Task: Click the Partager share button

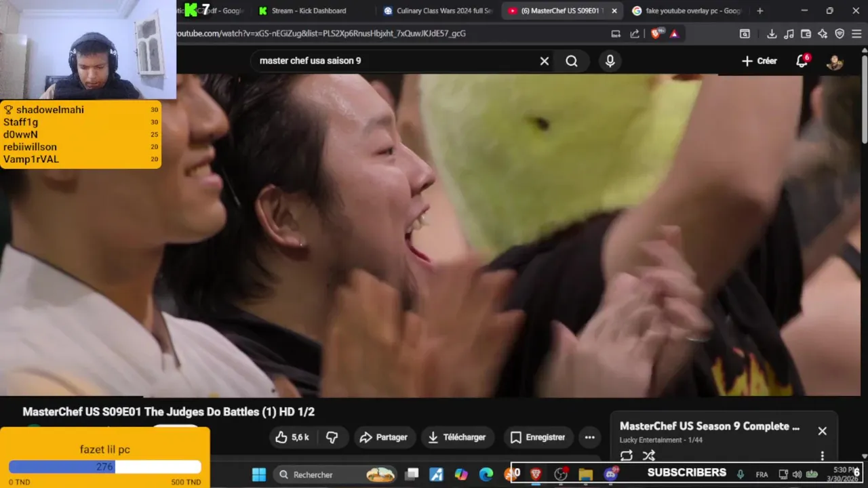Action: coord(384,437)
